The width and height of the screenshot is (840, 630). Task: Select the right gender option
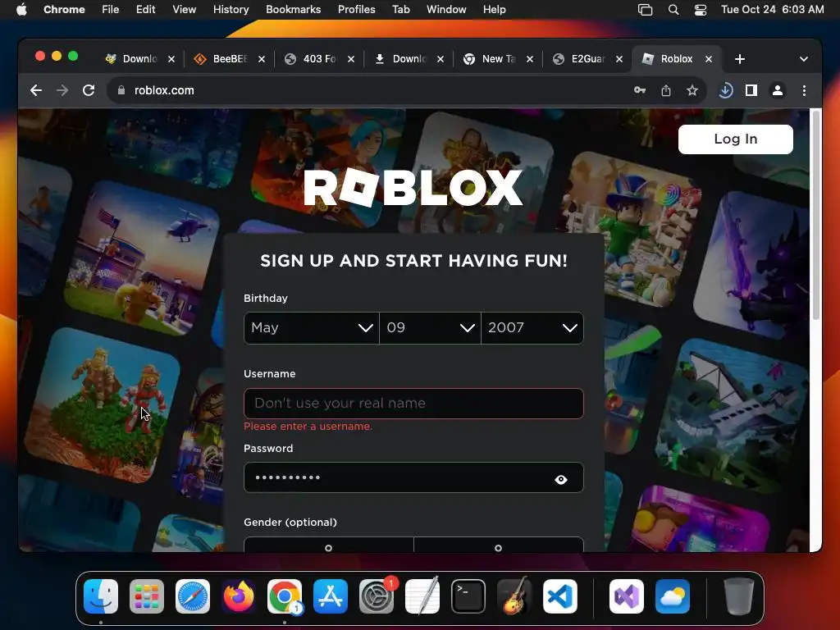[499, 545]
